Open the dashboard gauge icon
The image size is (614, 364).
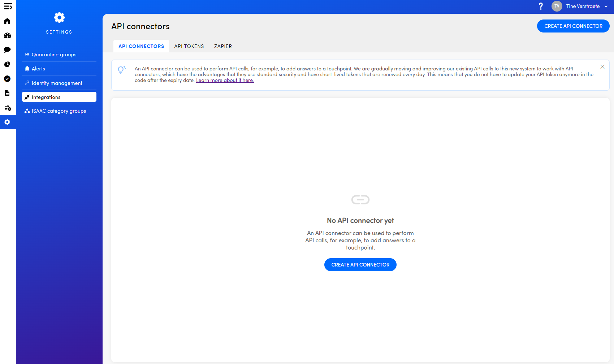[7, 35]
